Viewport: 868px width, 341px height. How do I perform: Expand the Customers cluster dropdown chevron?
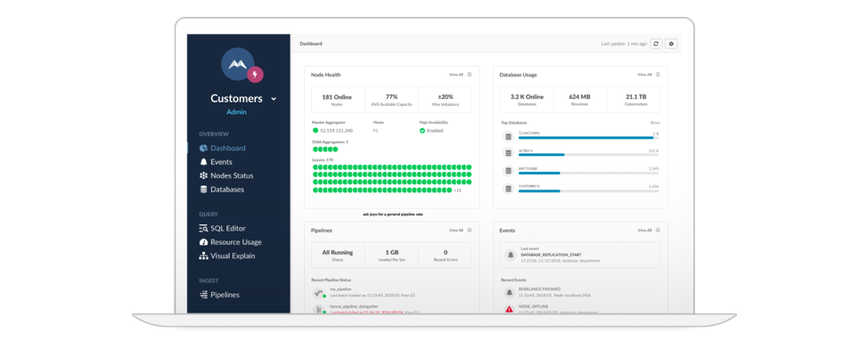(x=273, y=99)
